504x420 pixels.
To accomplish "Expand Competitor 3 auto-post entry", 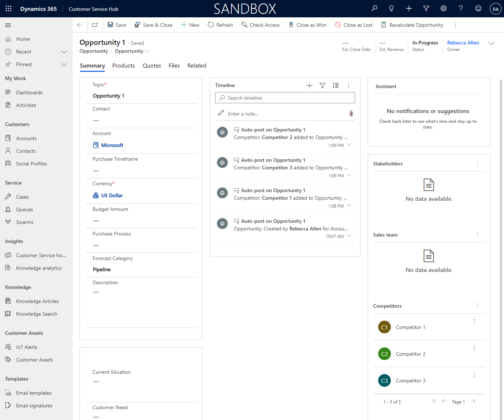I will pyautogui.click(x=349, y=175).
